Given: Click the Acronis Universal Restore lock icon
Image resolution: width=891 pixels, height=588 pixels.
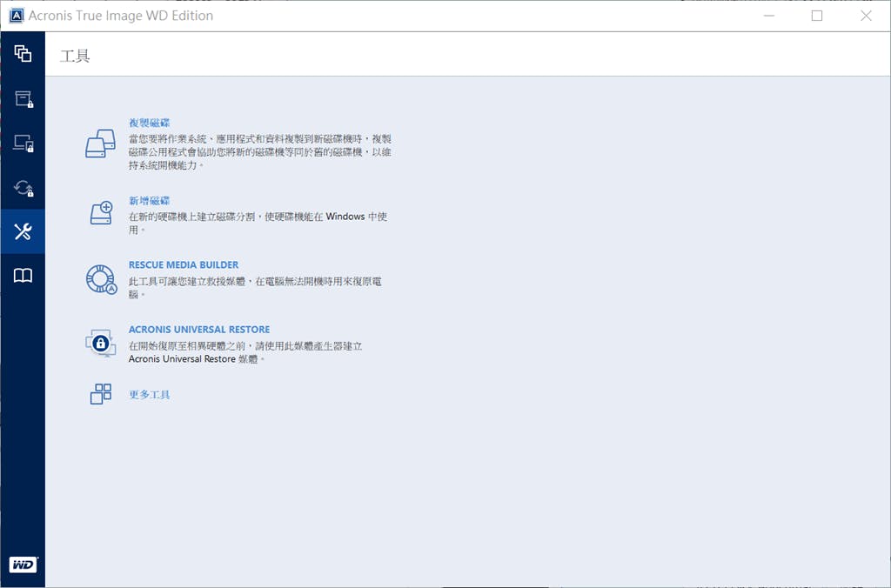Looking at the screenshot, I should [x=101, y=343].
